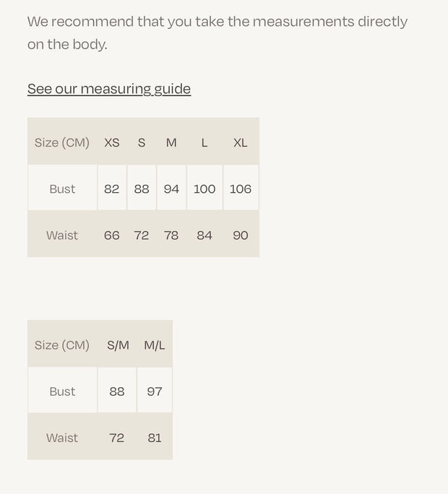The height and width of the screenshot is (494, 448).
Task: Click the Waist row label in second table
Action: coord(62,438)
